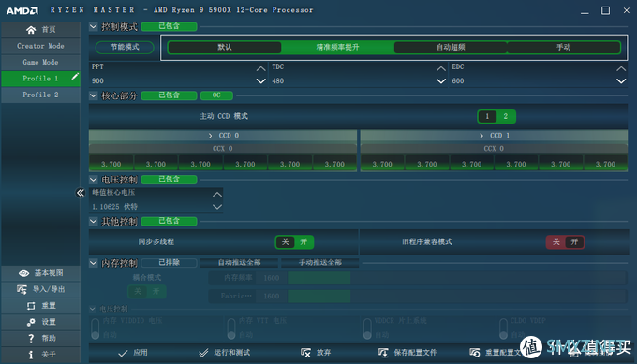Increase TDC value with up arrow

click(441, 69)
